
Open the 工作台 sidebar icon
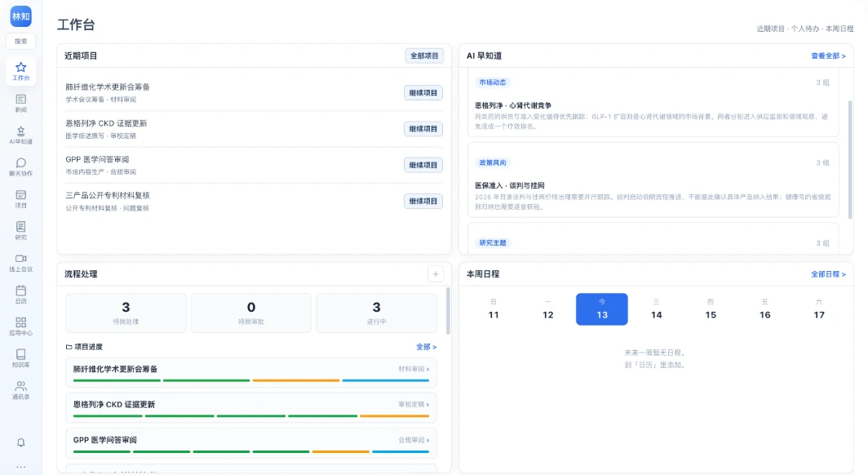(20, 71)
